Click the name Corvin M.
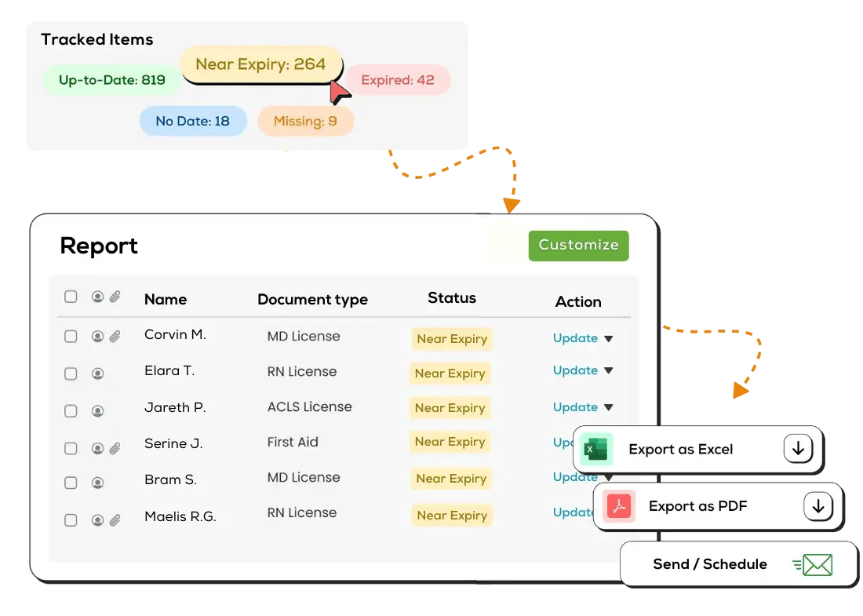The image size is (863, 616). (175, 335)
